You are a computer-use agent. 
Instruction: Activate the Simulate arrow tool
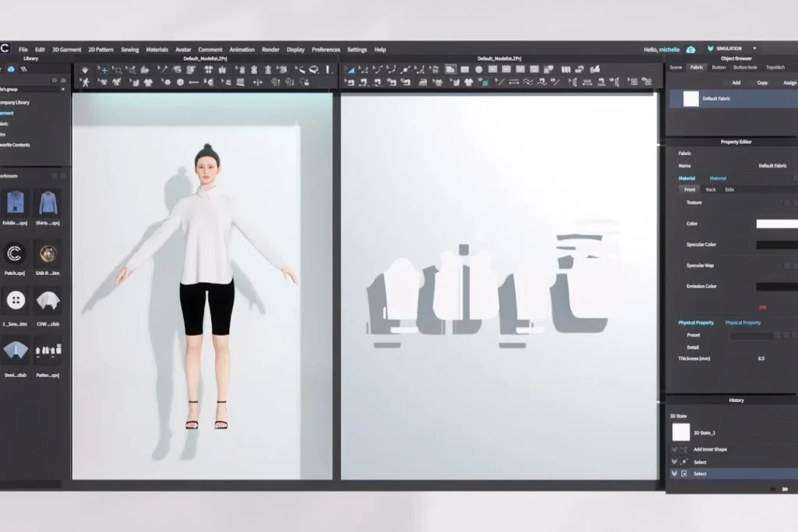coord(85,69)
